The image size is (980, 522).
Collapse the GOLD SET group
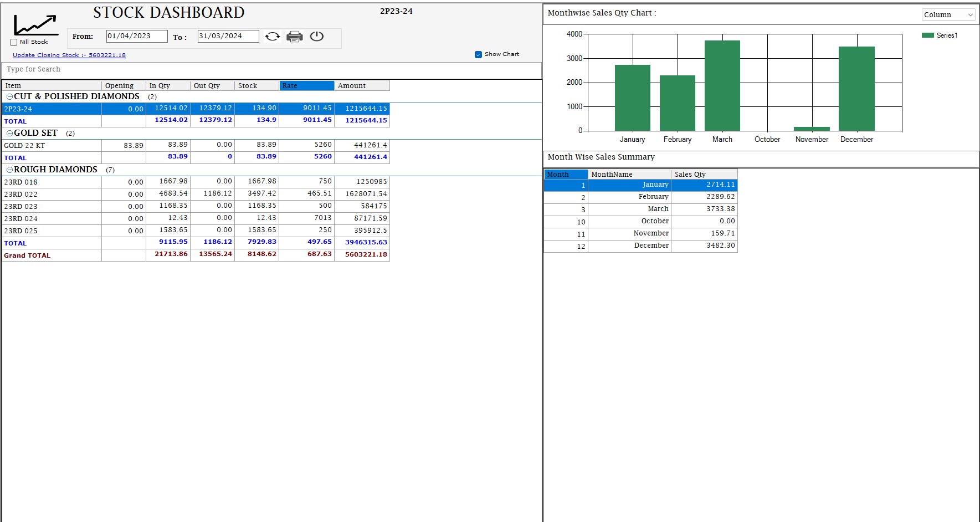point(9,134)
